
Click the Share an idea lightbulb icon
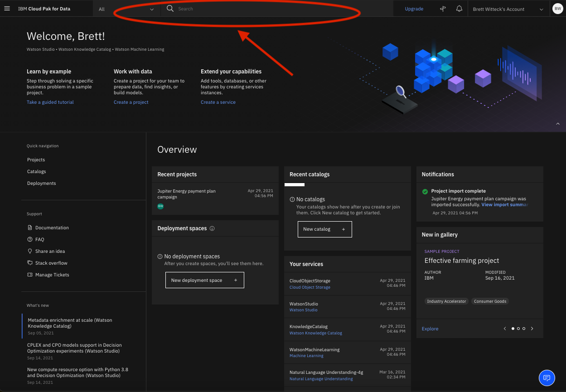tap(30, 251)
